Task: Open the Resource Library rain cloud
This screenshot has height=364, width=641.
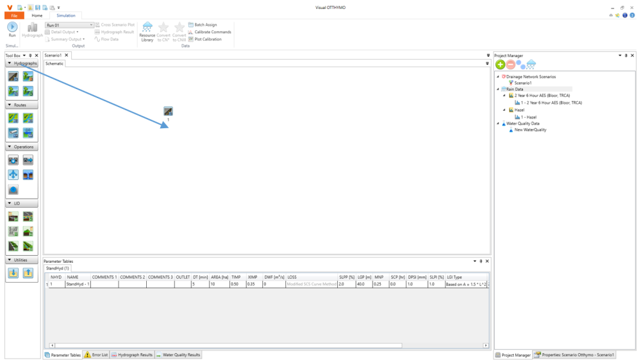Action: 147,28
